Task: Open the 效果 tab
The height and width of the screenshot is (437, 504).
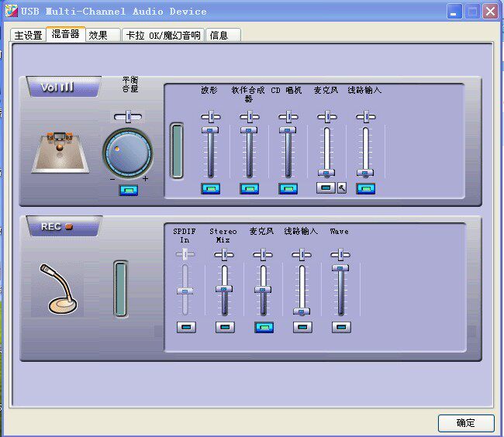Action: pyautogui.click(x=103, y=35)
